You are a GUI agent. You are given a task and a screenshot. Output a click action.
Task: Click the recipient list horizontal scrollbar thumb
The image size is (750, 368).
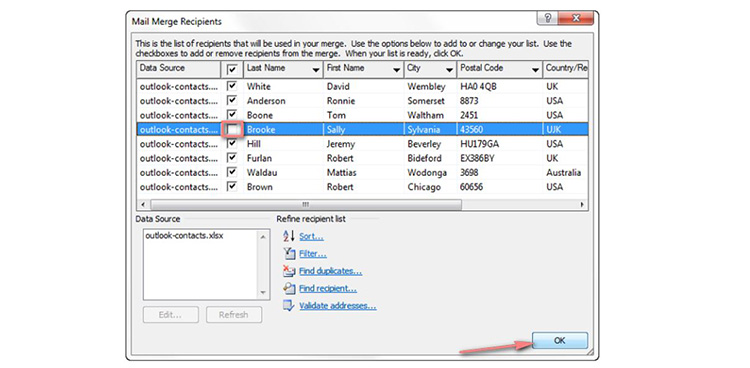306,204
